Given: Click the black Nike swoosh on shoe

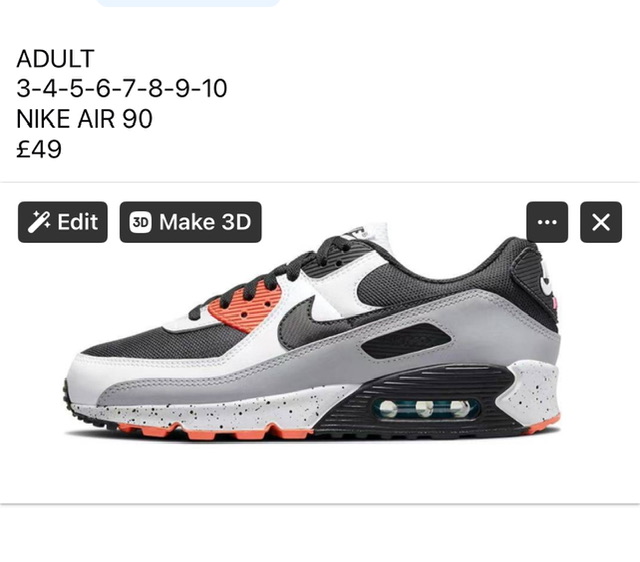Looking at the screenshot, I should pos(309,320).
